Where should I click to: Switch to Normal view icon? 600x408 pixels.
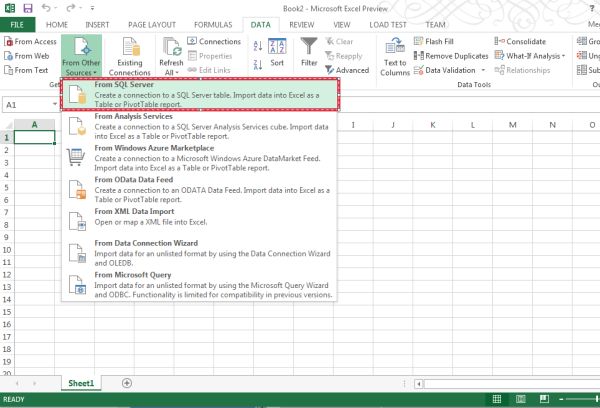pos(497,399)
